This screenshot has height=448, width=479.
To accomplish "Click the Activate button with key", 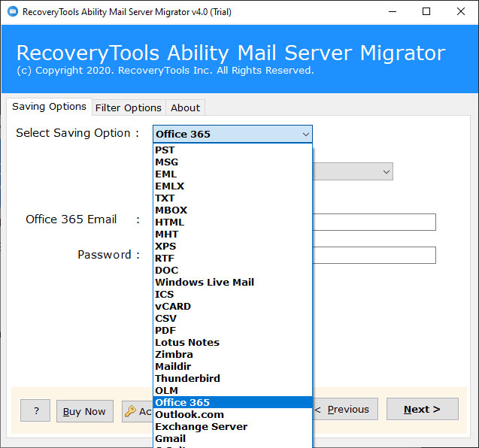I will (137, 411).
